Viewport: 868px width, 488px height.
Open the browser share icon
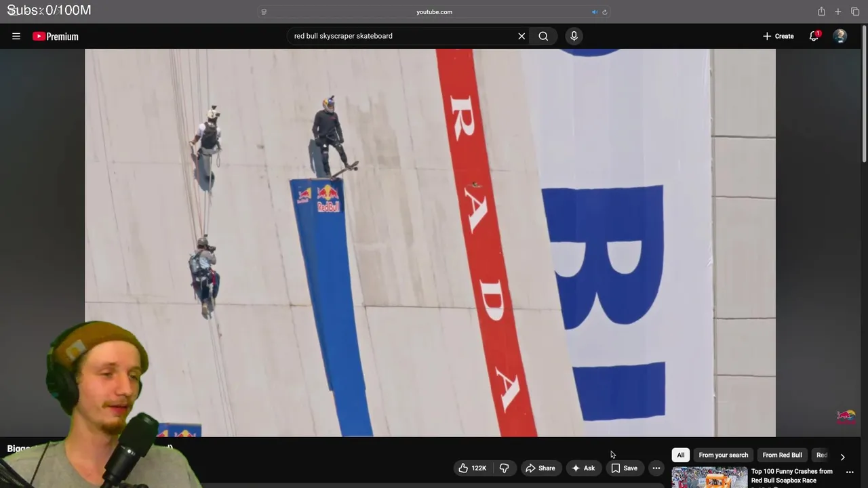click(821, 12)
